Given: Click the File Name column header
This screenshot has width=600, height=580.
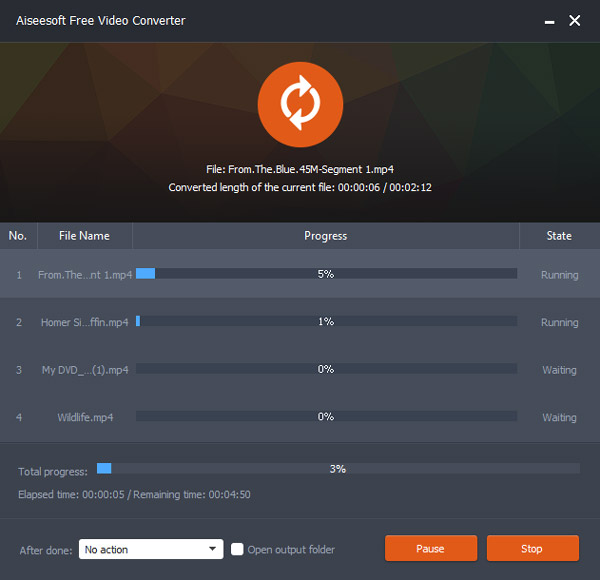Looking at the screenshot, I should [85, 236].
